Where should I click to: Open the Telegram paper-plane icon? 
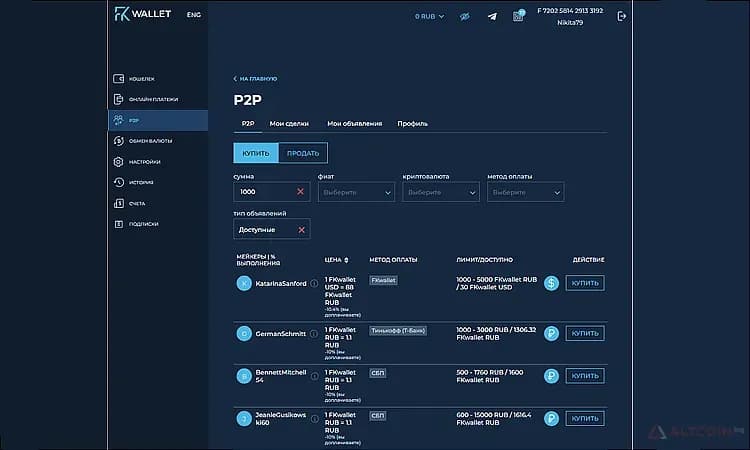click(x=492, y=17)
